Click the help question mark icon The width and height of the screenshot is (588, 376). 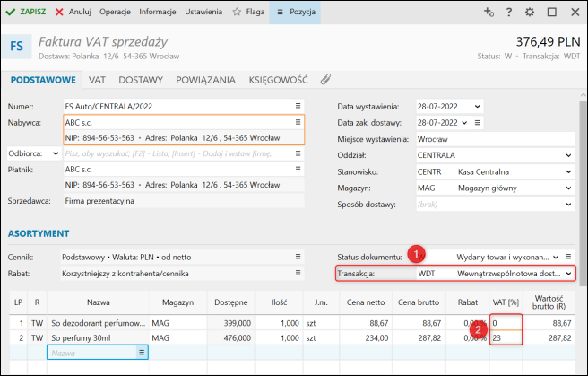[x=509, y=13]
